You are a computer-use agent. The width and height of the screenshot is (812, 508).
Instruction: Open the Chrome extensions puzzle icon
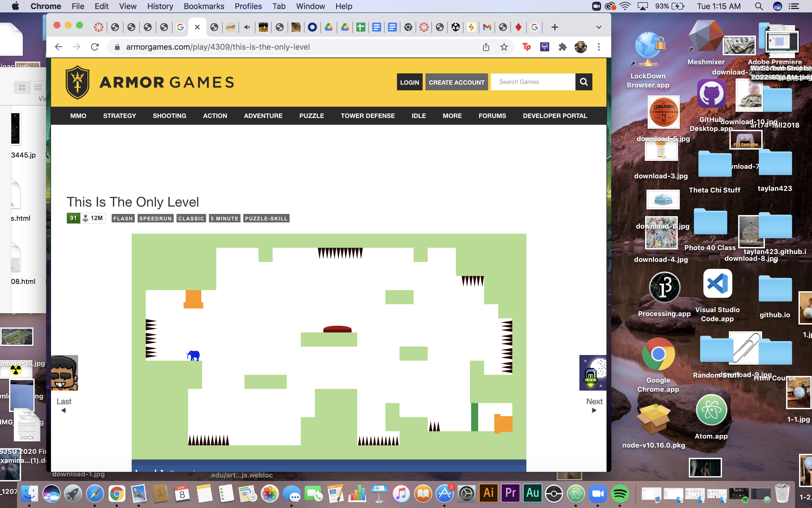[x=563, y=47]
